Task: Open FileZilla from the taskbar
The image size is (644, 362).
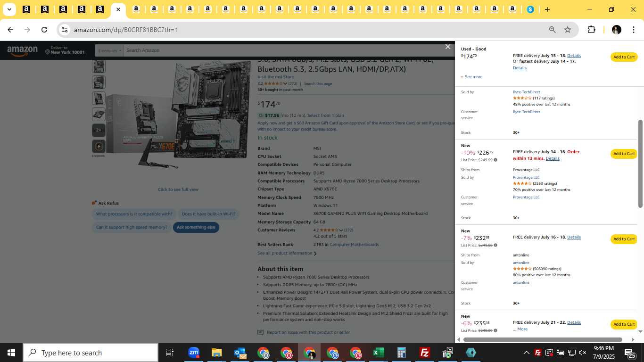Action: 424,353
